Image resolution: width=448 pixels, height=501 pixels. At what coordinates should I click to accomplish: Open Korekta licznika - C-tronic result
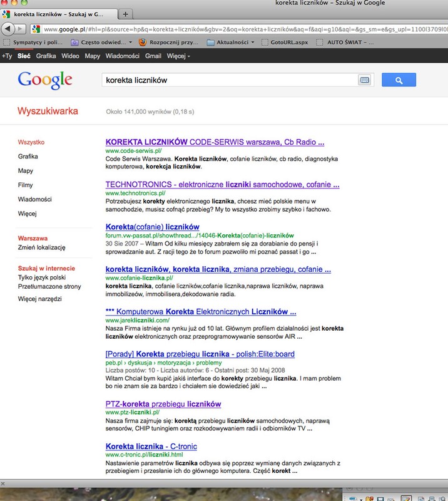point(151,447)
